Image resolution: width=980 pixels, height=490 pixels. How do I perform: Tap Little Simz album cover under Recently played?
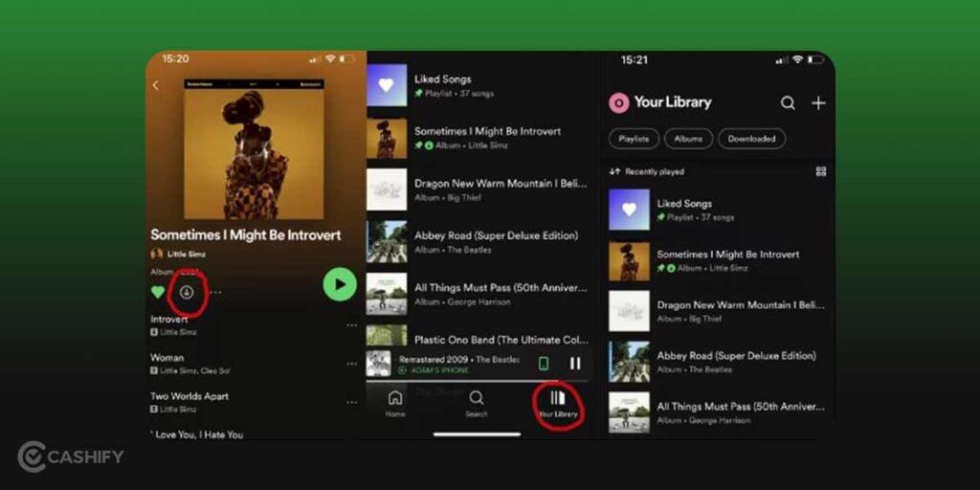[x=630, y=260]
